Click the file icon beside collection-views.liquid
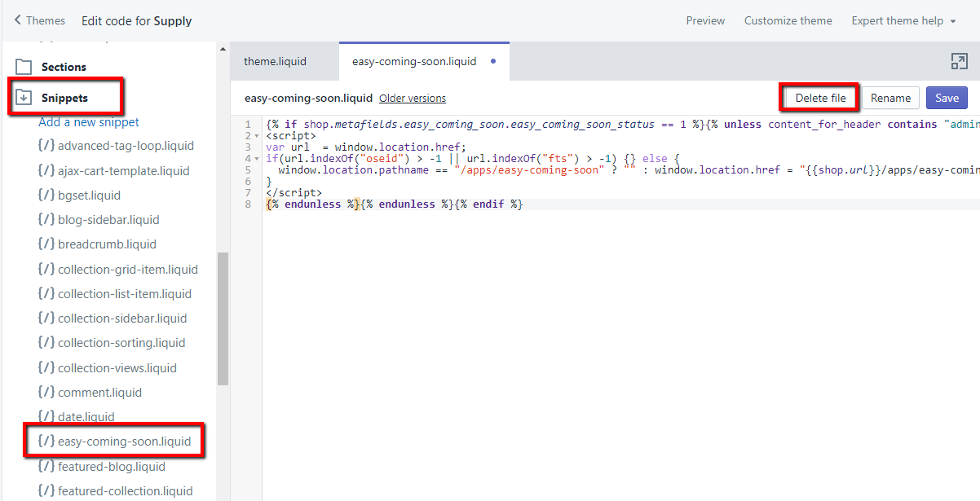Image resolution: width=980 pixels, height=501 pixels. pyautogui.click(x=46, y=368)
